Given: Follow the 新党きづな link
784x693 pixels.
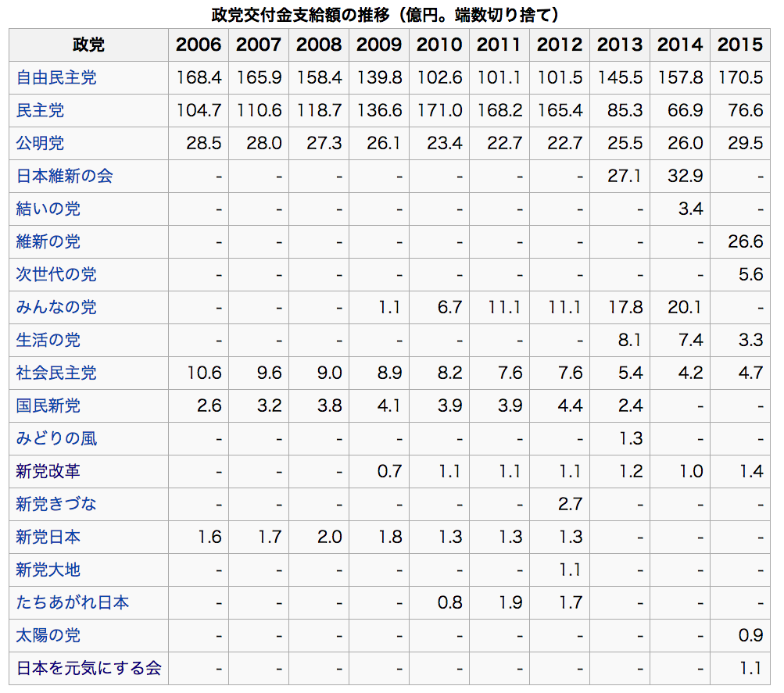Looking at the screenshot, I should coord(56,504).
